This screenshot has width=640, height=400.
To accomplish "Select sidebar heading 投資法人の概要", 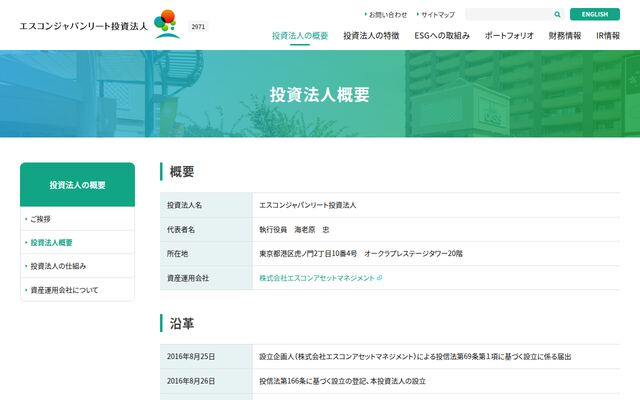I will pyautogui.click(x=78, y=185).
